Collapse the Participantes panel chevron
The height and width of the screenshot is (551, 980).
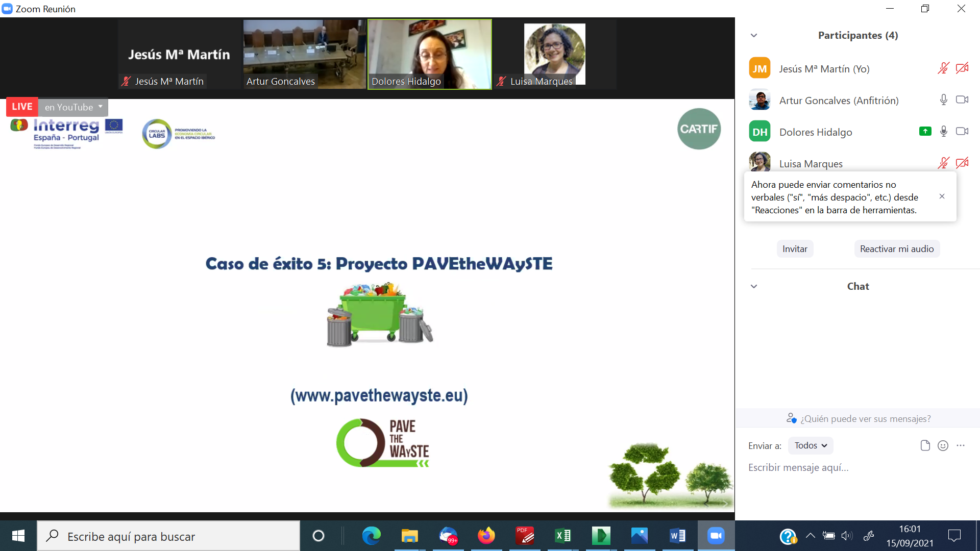pos(754,35)
